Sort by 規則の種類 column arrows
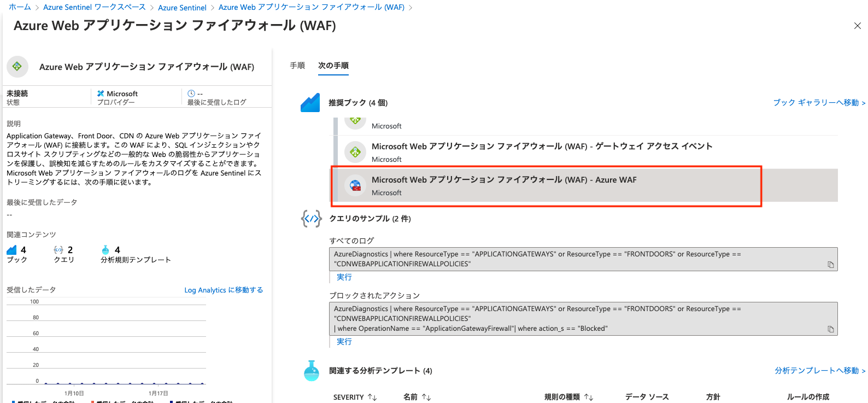868x403 pixels. point(589,397)
